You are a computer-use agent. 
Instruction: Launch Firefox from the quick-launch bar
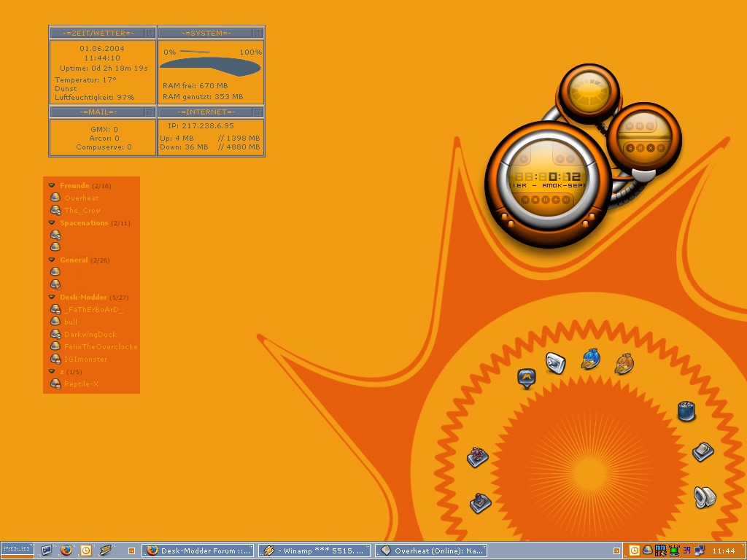(x=66, y=551)
